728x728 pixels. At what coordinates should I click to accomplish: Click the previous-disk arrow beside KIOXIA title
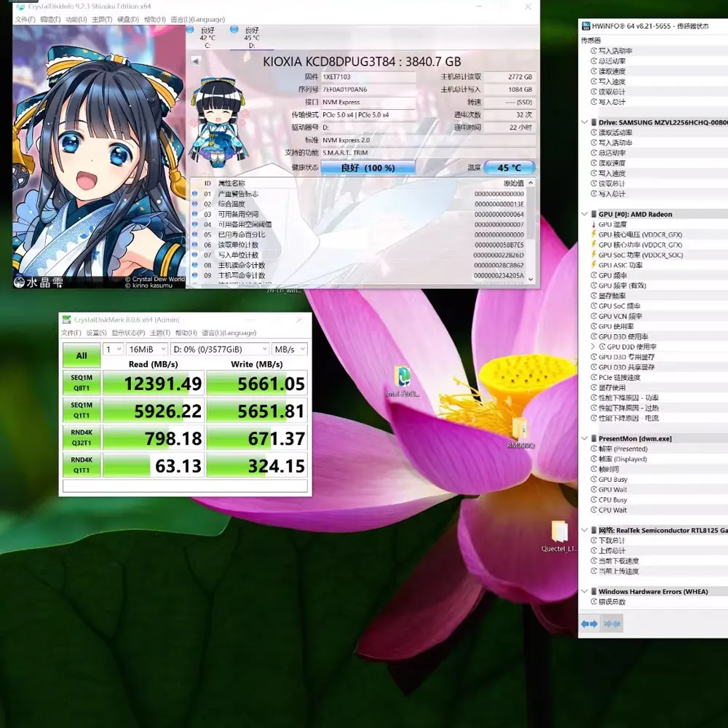196,61
